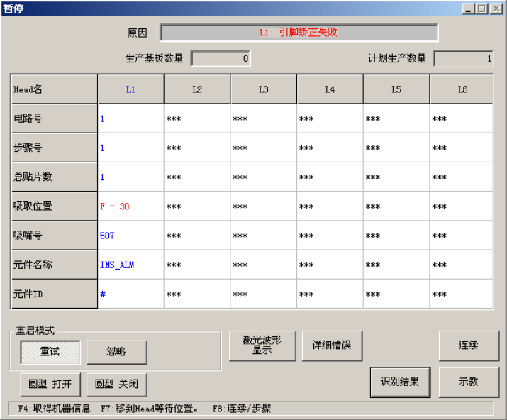This screenshot has width=507, height=420.
Task: Click the L3 吸取位置 cell with asterisks
Action: point(264,206)
